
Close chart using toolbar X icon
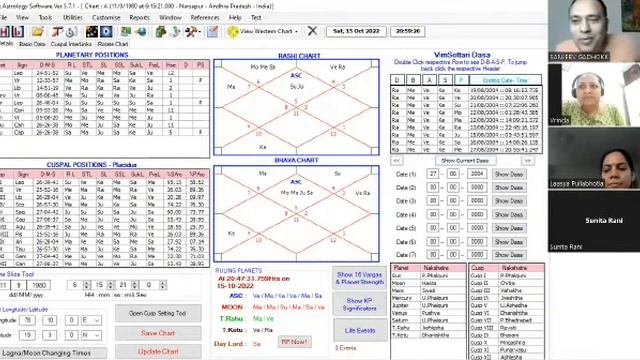point(312,31)
